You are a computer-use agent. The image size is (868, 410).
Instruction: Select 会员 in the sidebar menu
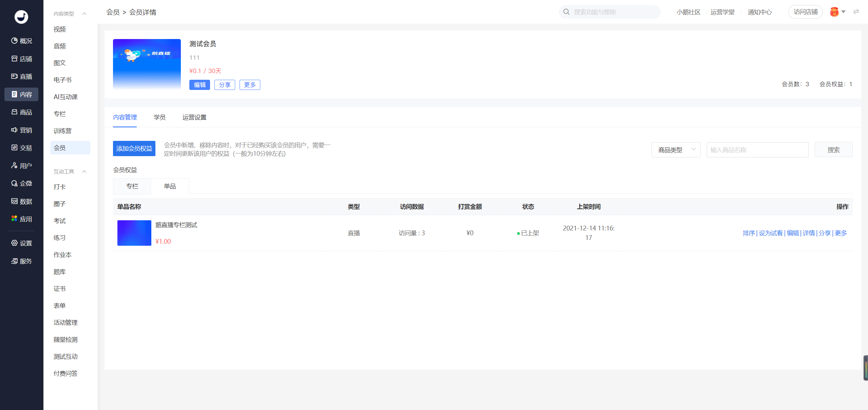(70, 148)
